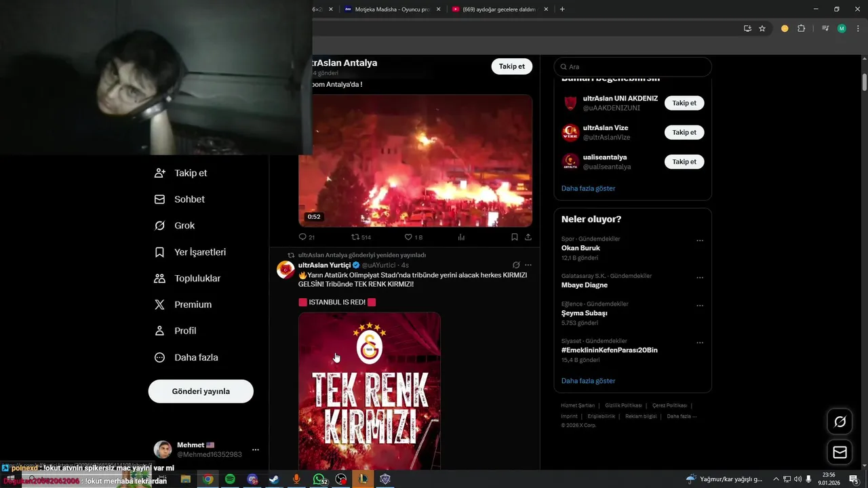Expand Mehmet account switcher menu
The image size is (868, 488).
pyautogui.click(x=255, y=450)
